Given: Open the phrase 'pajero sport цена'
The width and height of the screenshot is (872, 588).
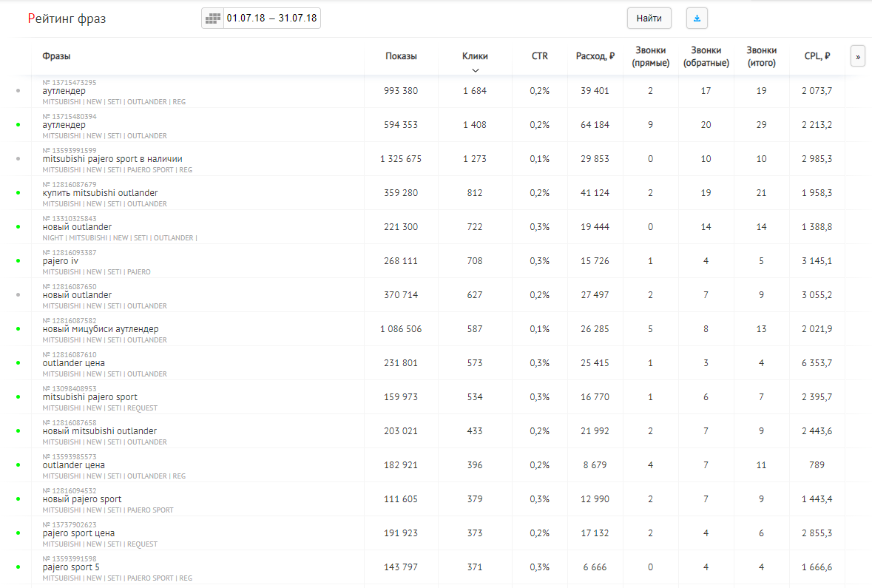Looking at the screenshot, I should coord(78,533).
